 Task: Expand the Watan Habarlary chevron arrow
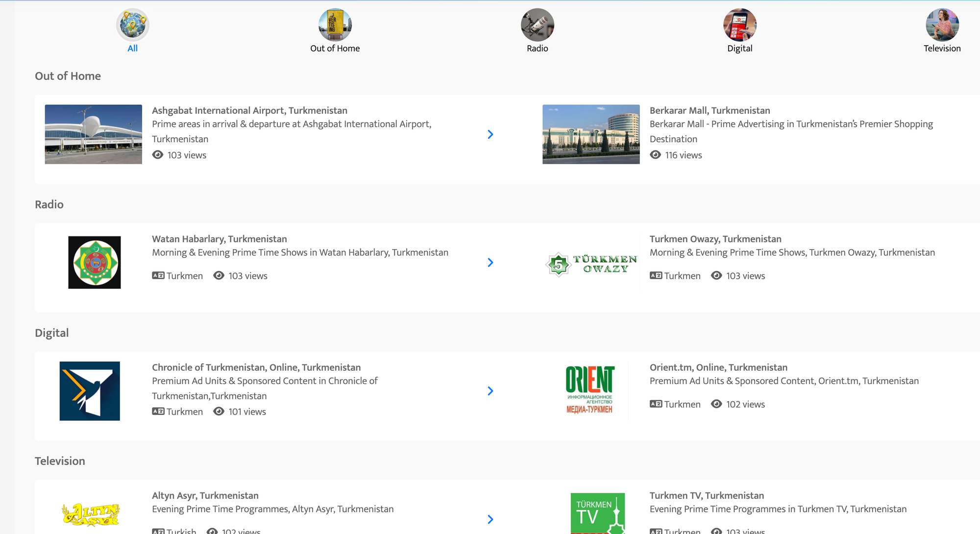[x=490, y=262]
